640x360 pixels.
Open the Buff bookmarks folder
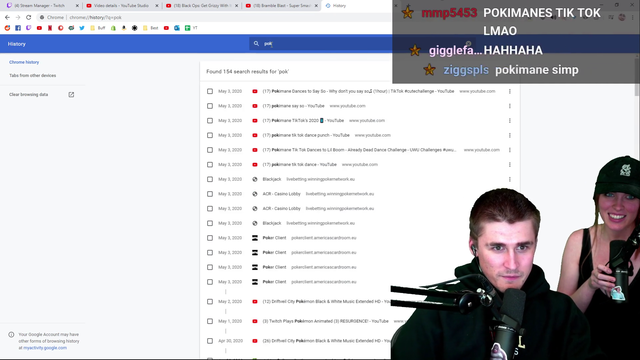point(98,28)
